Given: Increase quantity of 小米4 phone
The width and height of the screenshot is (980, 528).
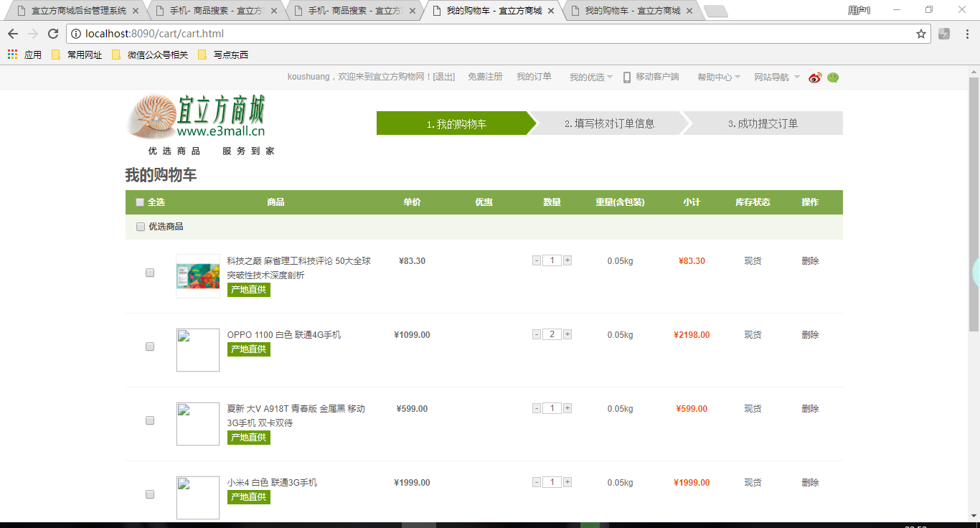Looking at the screenshot, I should point(567,482).
